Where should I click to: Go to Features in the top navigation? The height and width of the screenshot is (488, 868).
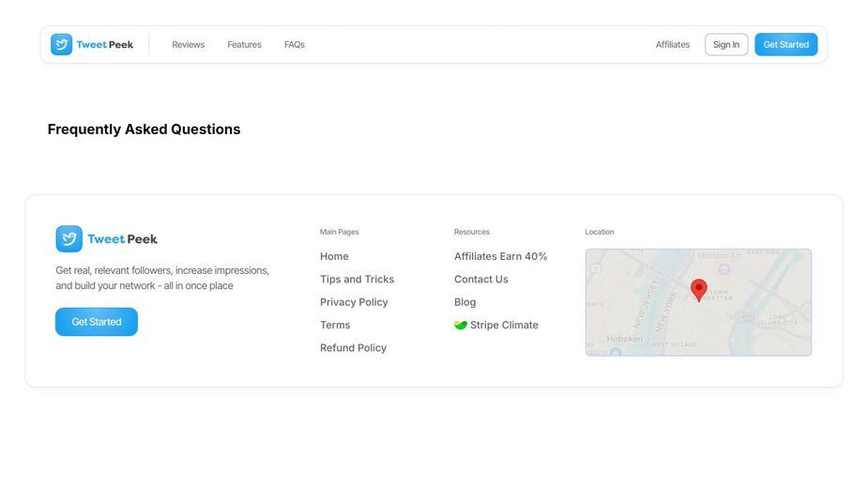[244, 44]
